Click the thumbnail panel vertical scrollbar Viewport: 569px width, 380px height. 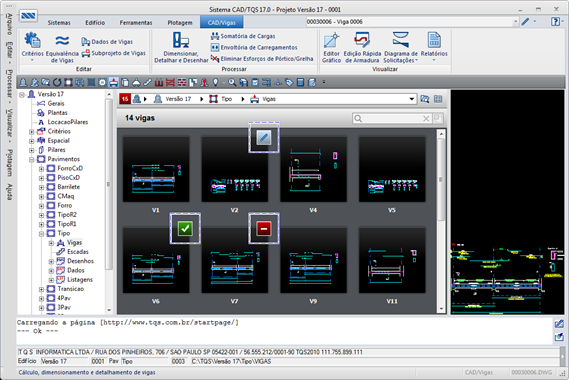(x=441, y=180)
